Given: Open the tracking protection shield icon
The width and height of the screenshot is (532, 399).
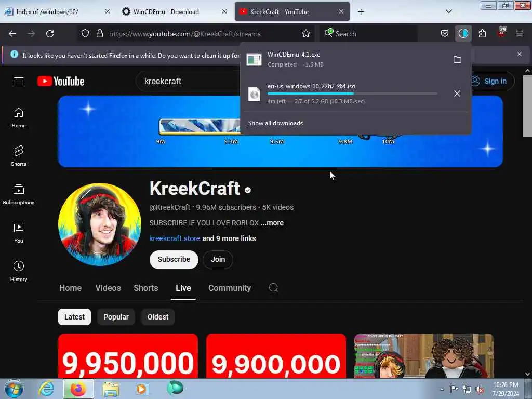Looking at the screenshot, I should click(85, 34).
